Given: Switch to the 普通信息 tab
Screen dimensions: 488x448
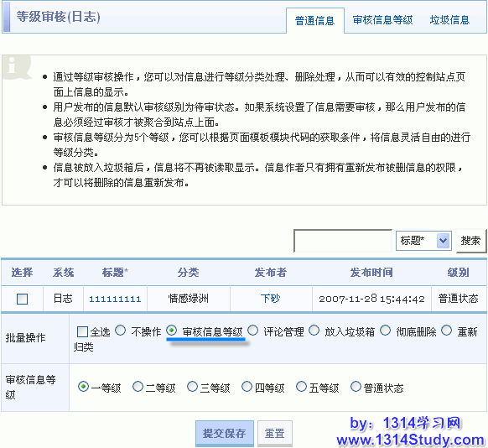Looking at the screenshot, I should pyautogui.click(x=314, y=20).
